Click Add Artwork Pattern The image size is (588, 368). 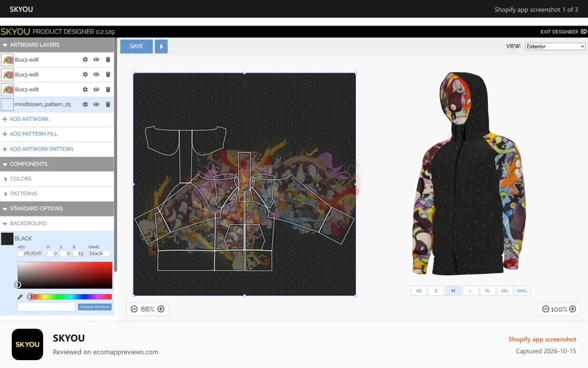[38, 149]
